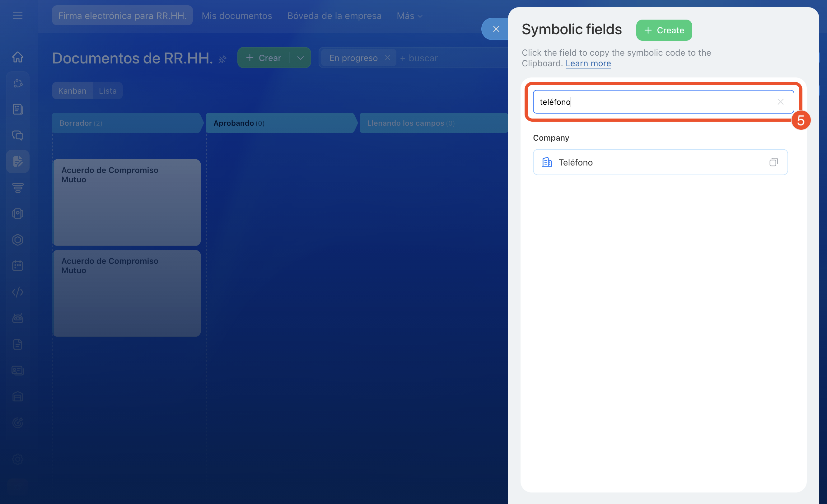
Task: Switch to Lista view
Action: 107,91
